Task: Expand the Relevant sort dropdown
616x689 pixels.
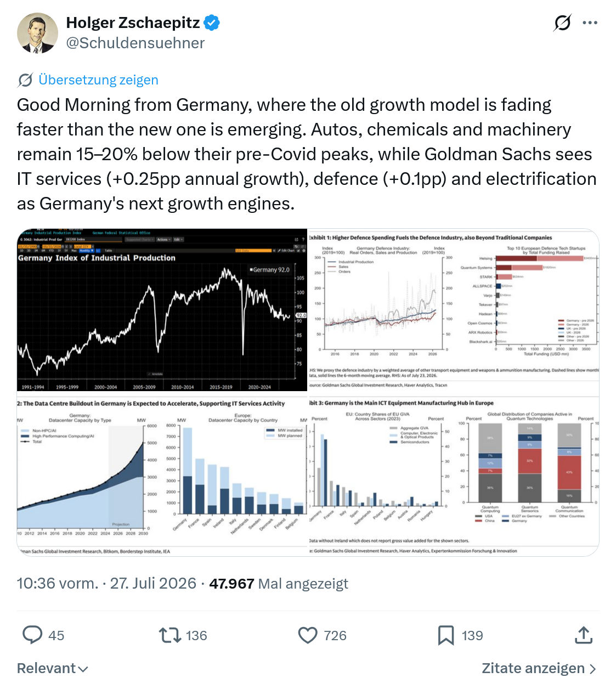Action: [x=53, y=668]
